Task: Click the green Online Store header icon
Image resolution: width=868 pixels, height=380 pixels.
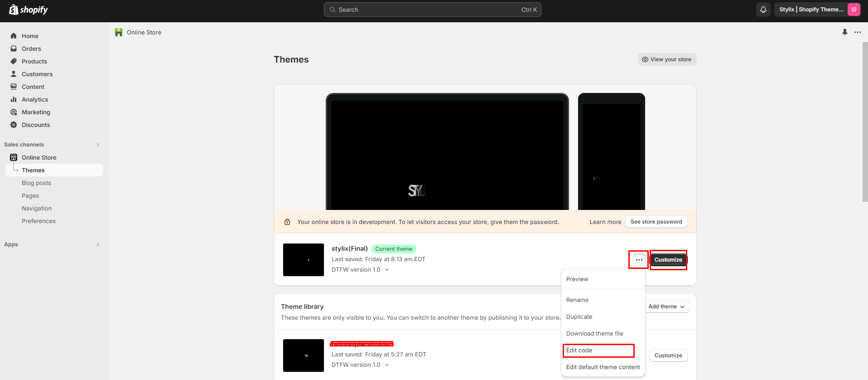Action: 119,32
